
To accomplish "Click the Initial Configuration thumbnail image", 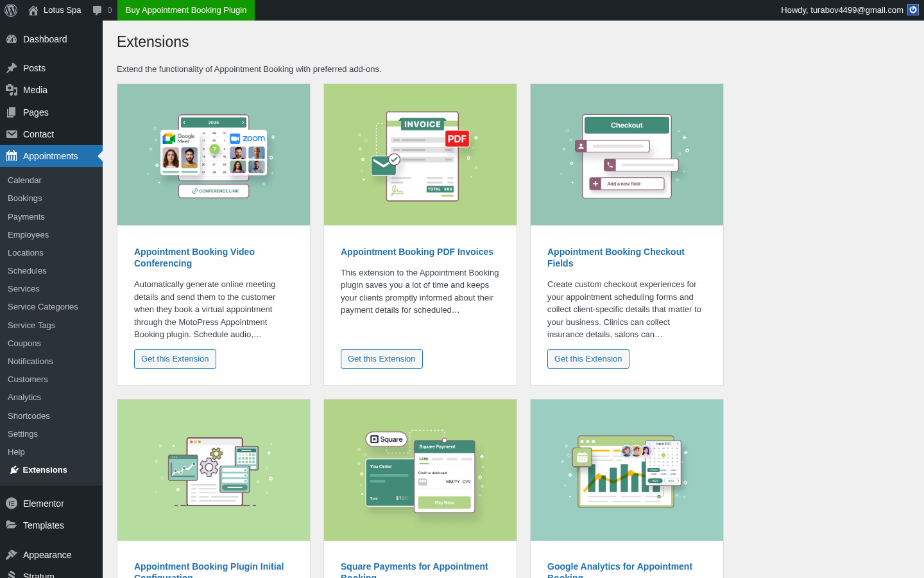I will pos(214,470).
